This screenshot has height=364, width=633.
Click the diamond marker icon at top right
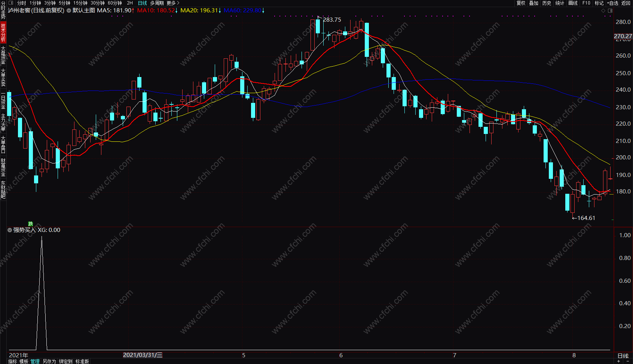pos(603,11)
